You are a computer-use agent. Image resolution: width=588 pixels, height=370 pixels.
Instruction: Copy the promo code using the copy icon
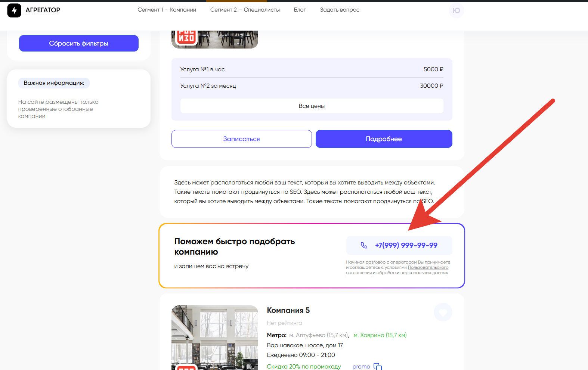pos(378,366)
